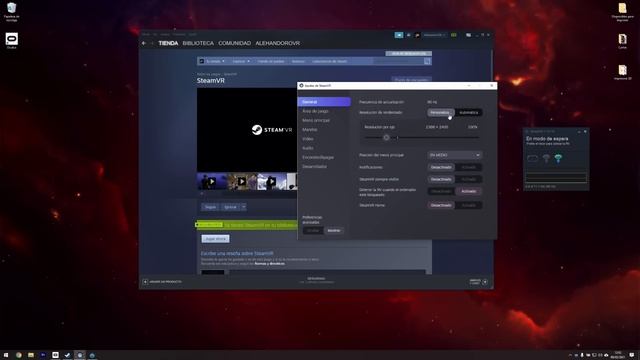Launch Big Picture mode icon in Steam
This screenshot has height=360, width=640.
(468, 35)
